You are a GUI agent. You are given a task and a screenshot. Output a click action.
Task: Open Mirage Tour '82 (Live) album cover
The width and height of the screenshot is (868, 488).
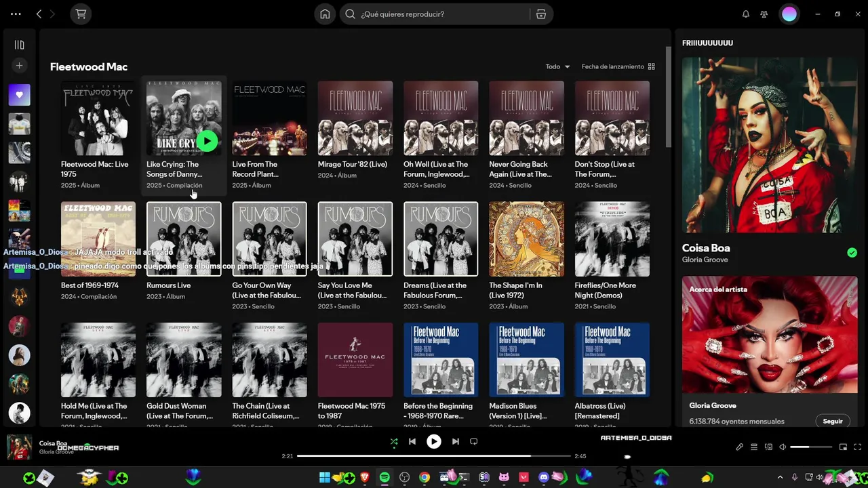(355, 119)
